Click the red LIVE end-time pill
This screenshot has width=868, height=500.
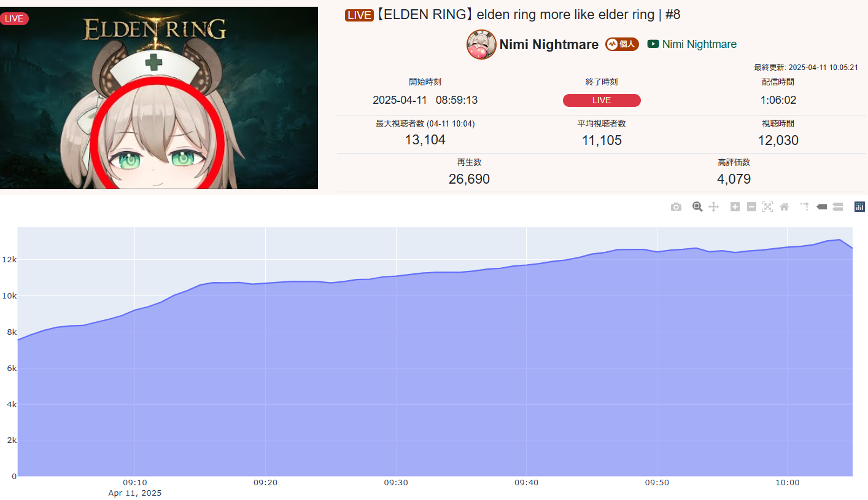(602, 100)
